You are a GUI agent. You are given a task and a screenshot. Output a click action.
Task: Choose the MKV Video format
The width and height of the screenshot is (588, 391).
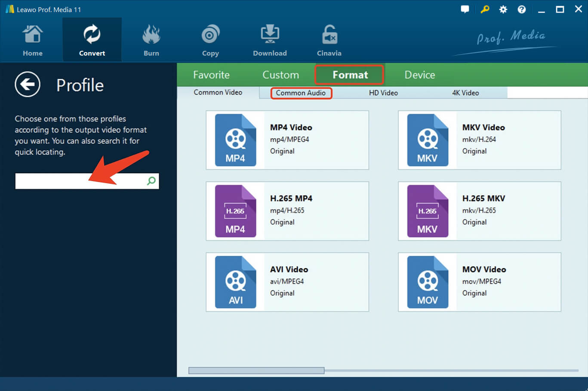tap(479, 140)
